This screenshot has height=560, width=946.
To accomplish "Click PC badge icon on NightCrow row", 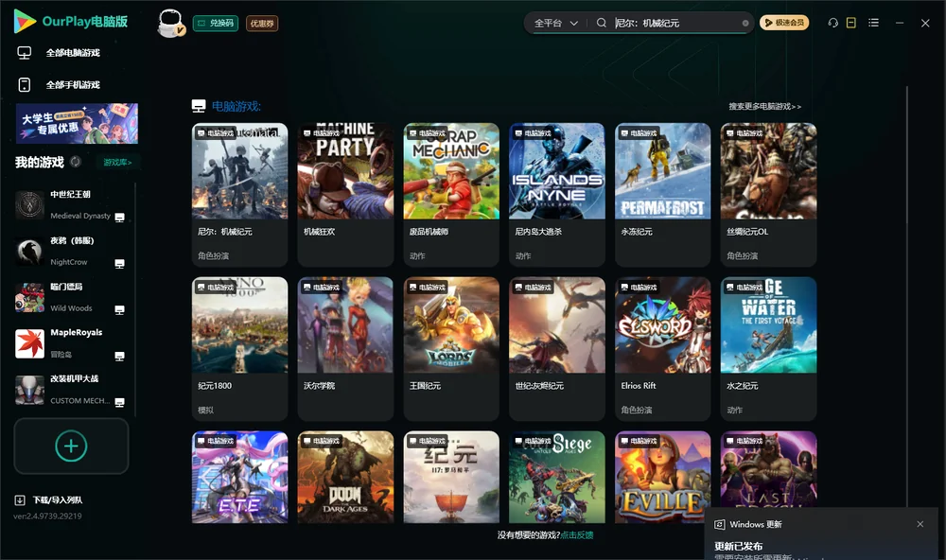I will point(119,264).
